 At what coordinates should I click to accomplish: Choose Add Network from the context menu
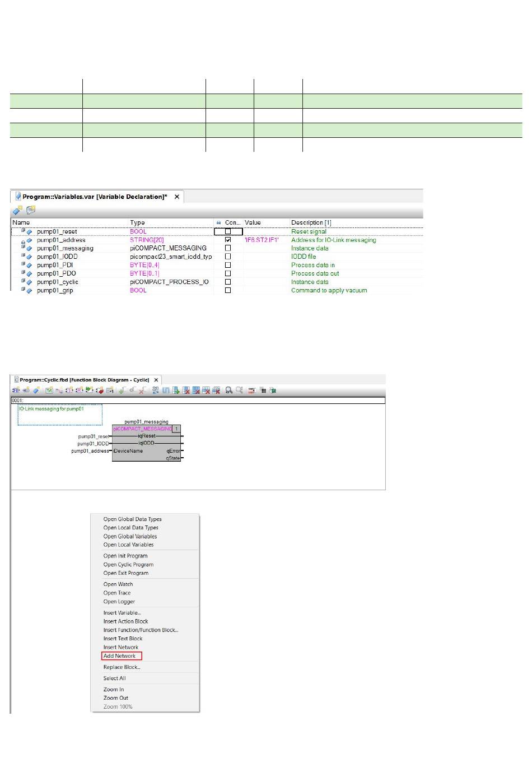[x=122, y=655]
